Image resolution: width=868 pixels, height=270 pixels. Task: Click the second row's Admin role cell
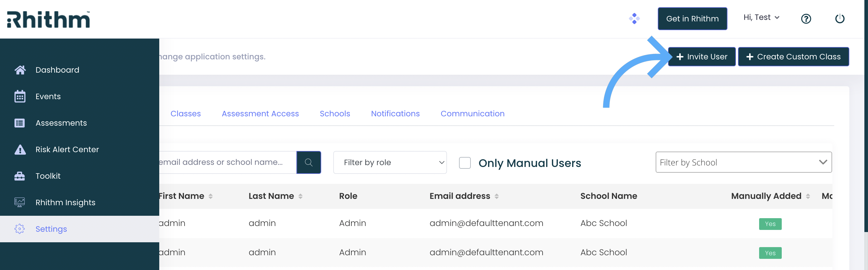353,253
